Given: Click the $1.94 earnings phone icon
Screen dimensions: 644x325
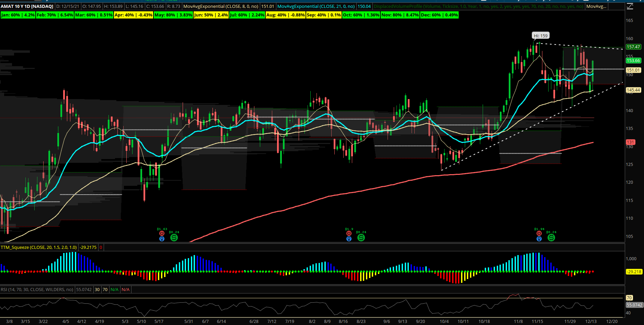Looking at the screenshot, I should click(539, 233).
